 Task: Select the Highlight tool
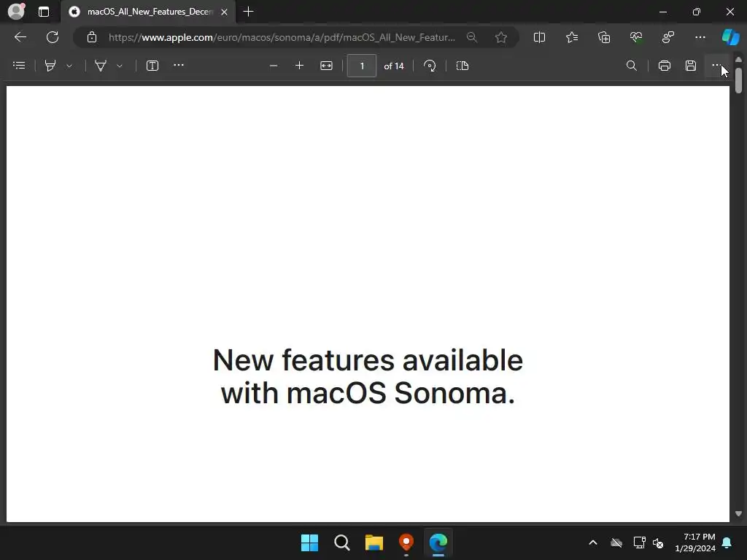(x=50, y=66)
